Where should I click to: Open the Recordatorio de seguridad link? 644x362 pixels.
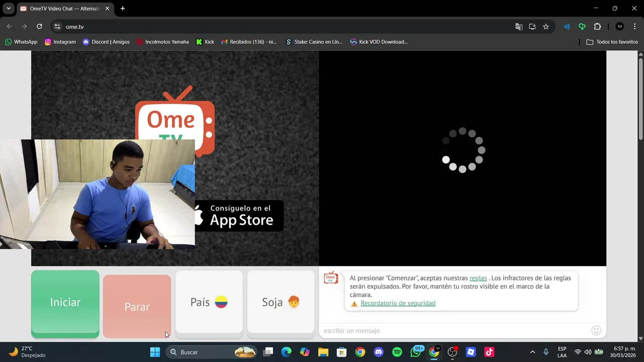tap(398, 303)
